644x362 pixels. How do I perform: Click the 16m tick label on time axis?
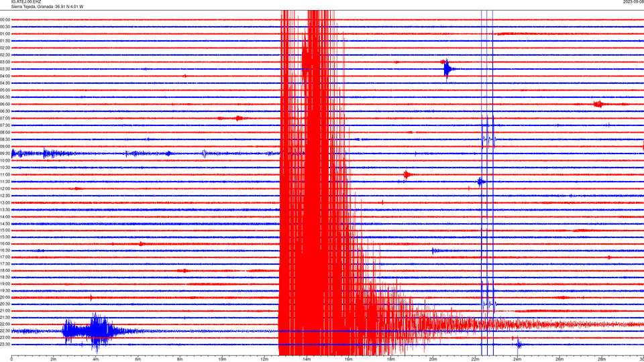[349, 359]
